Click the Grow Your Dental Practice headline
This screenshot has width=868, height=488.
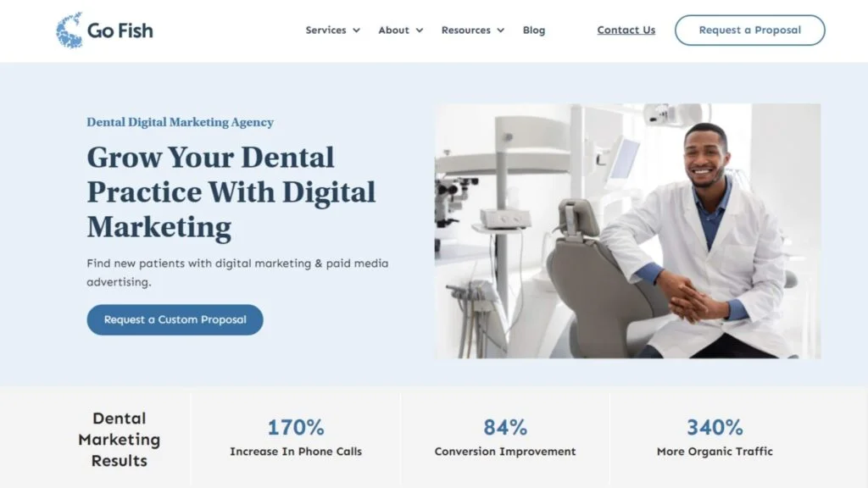tap(231, 192)
